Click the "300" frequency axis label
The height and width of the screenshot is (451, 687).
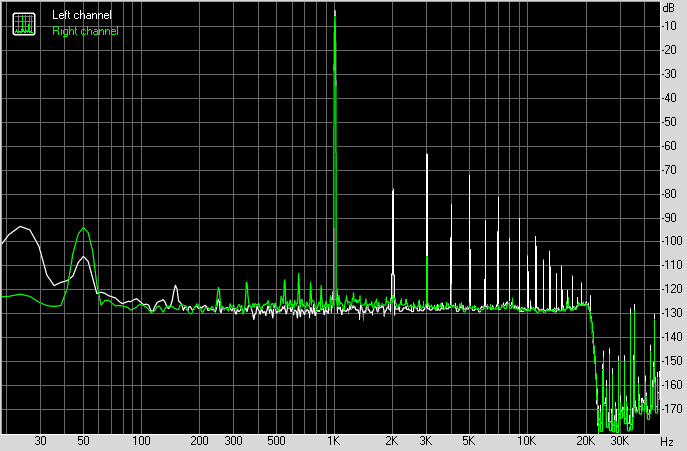pos(233,440)
